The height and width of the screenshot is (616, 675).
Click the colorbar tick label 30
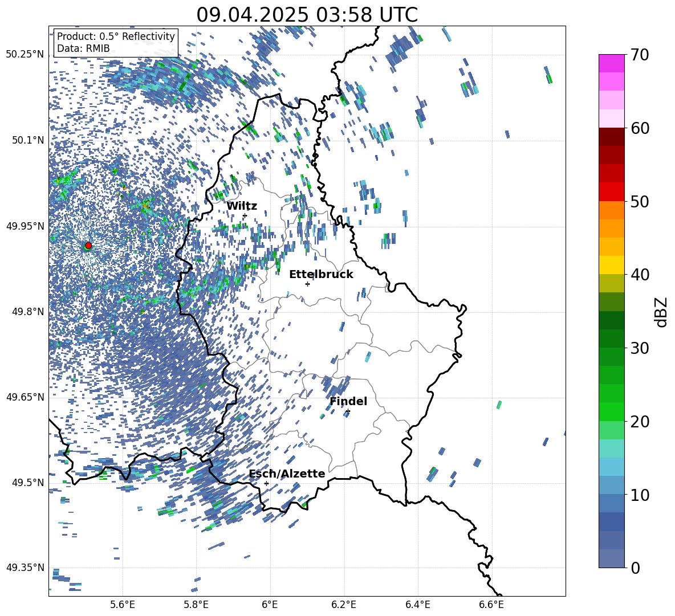click(640, 348)
